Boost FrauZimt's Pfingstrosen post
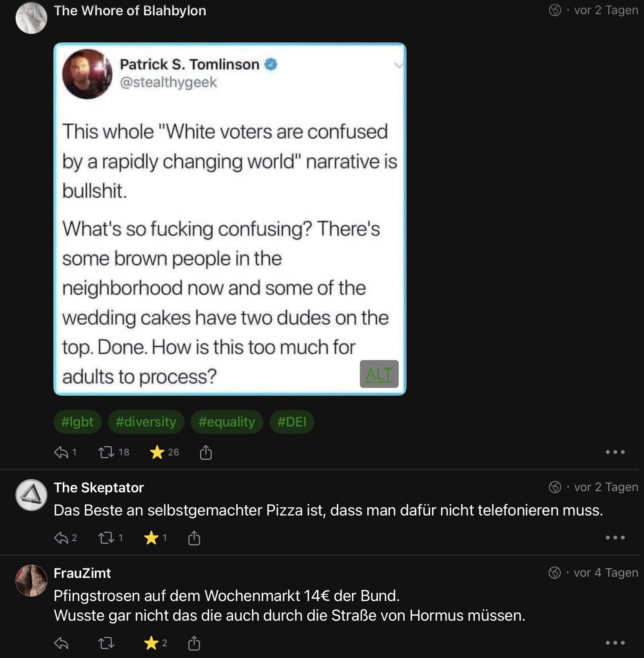Screen dimensions: 644x658 tap(106, 643)
